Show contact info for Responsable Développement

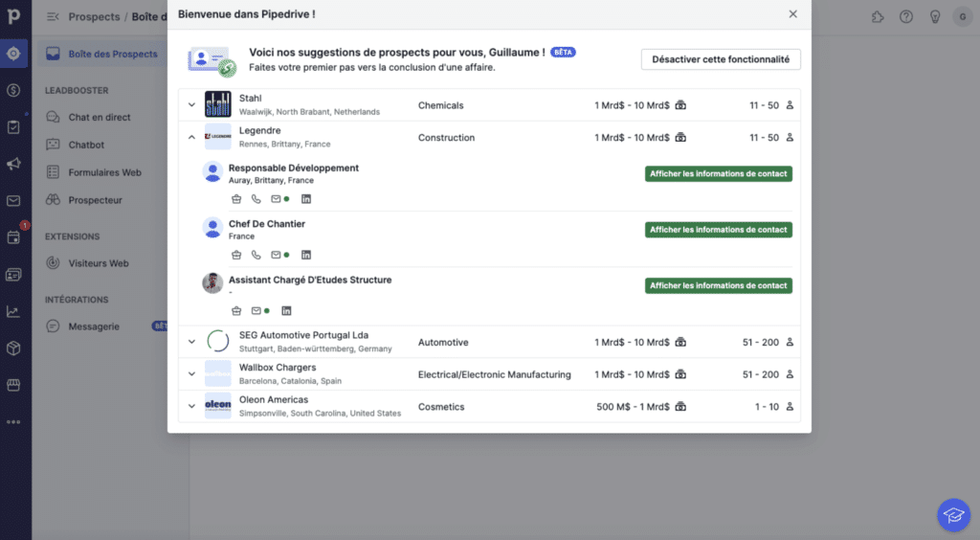click(x=718, y=173)
